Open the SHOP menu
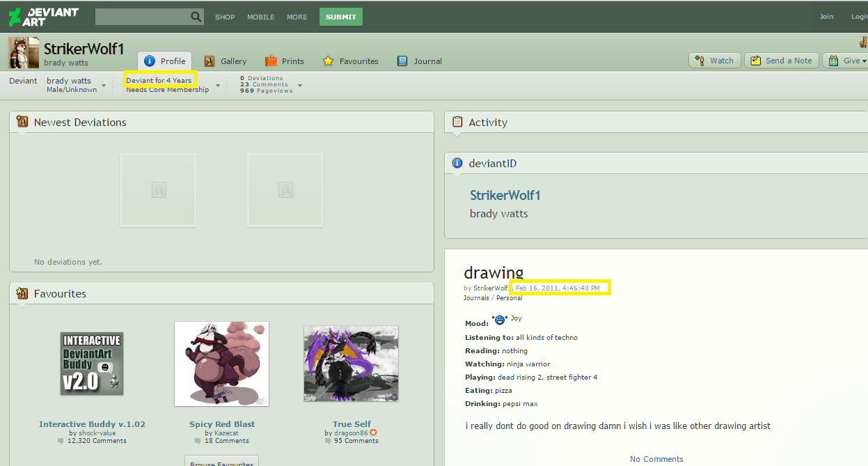868x466 pixels. click(225, 17)
